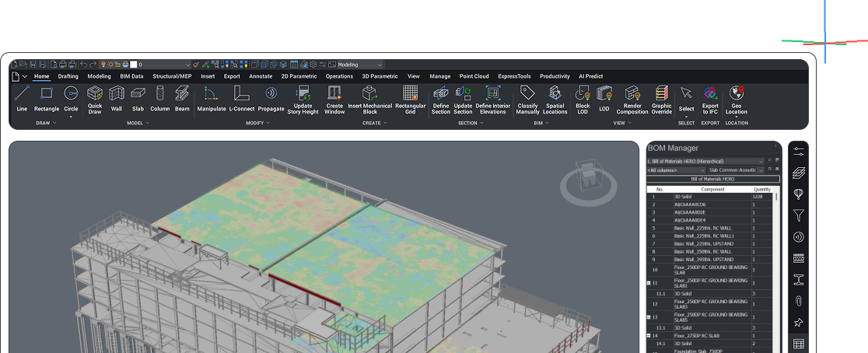868x353 pixels.
Task: Click the undo arrow in quick toolbar
Action: [83, 65]
